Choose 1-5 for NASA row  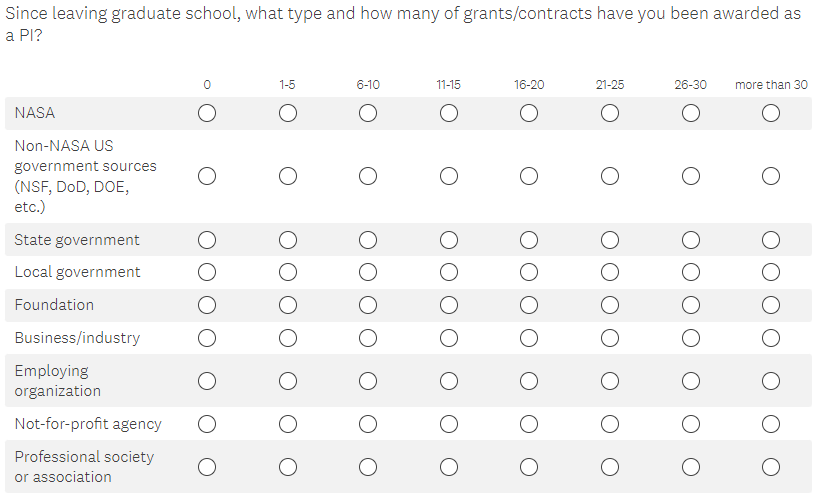288,114
